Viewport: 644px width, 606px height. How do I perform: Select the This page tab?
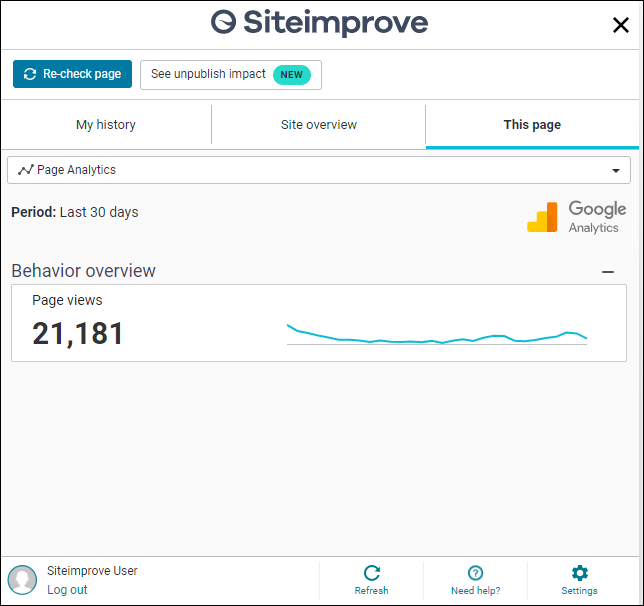click(532, 124)
